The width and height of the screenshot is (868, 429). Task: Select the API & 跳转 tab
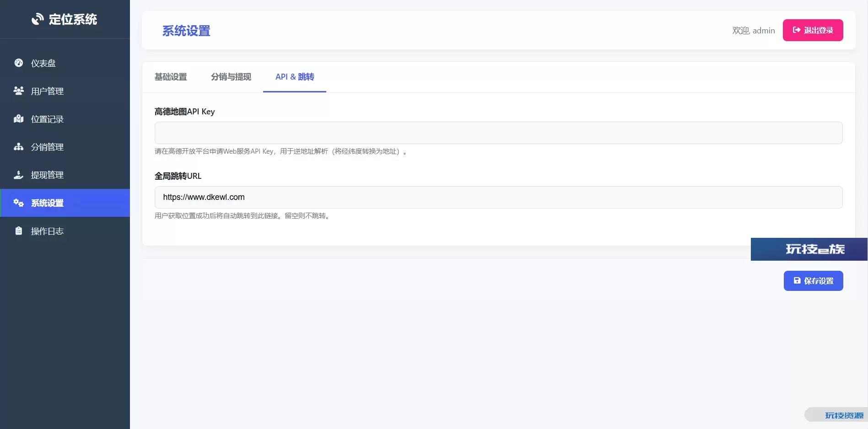point(295,77)
